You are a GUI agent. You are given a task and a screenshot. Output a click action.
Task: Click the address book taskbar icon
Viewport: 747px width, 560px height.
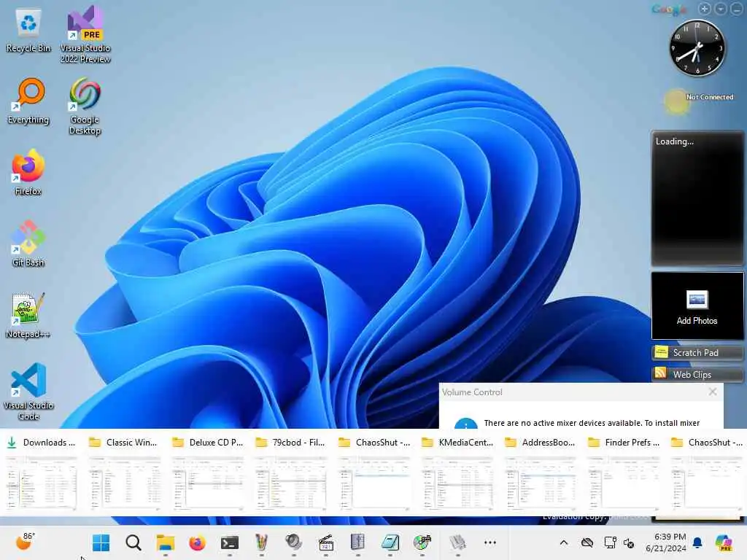[357, 542]
